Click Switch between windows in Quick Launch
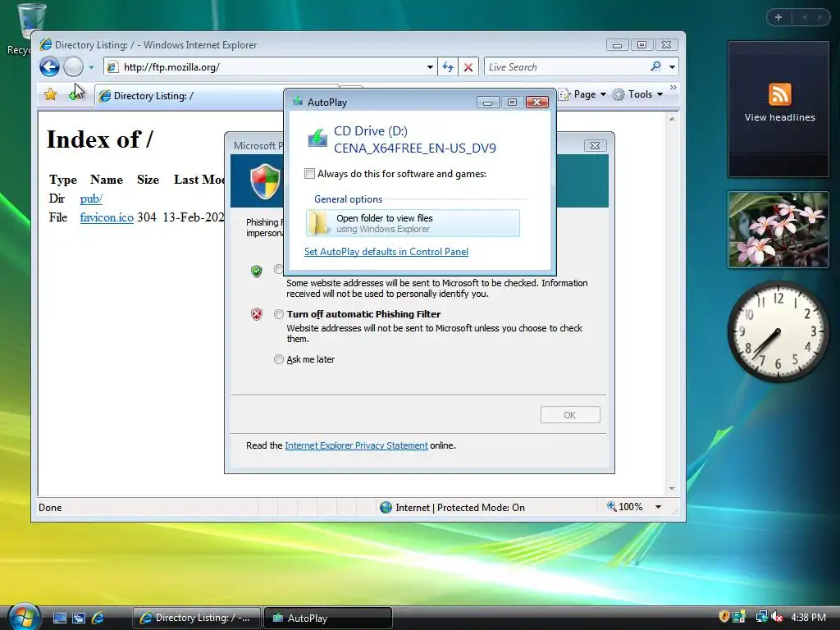The height and width of the screenshot is (630, 840). [79, 619]
